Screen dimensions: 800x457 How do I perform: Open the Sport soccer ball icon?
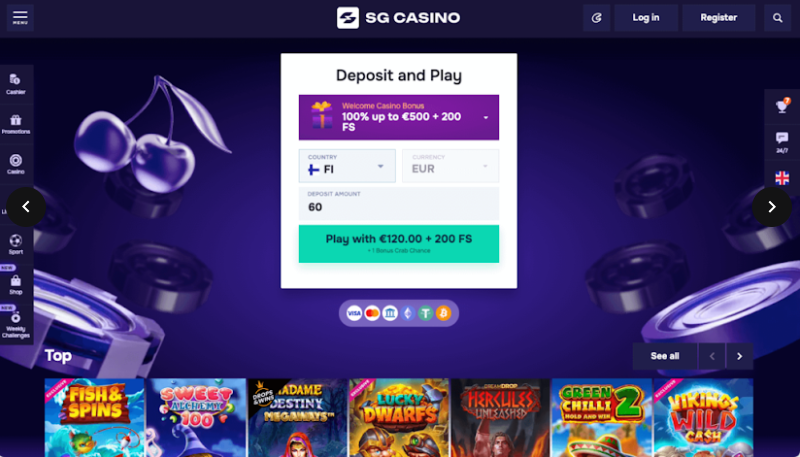click(x=16, y=244)
